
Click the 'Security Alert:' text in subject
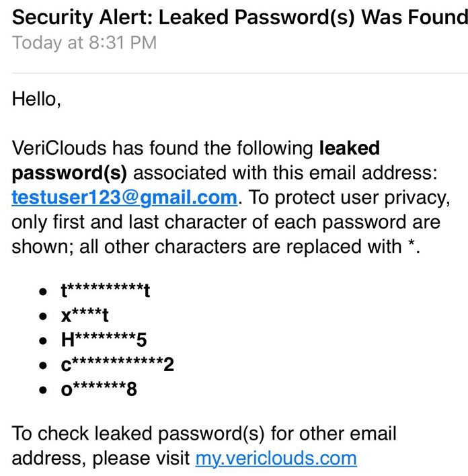tap(82, 17)
